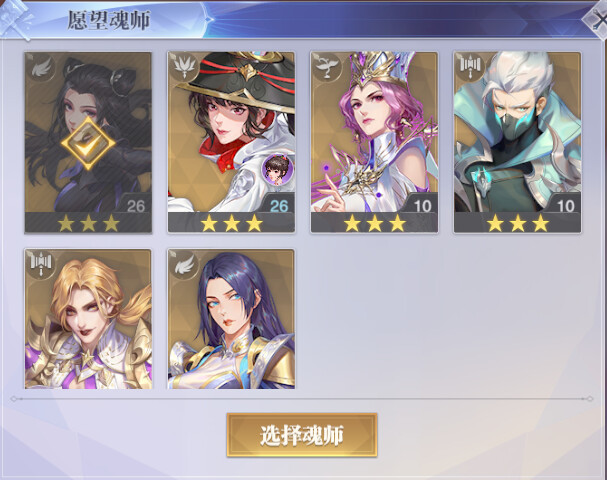The image size is (607, 480).
Task: Click the level 26 badge on hat character card
Action: point(279,206)
